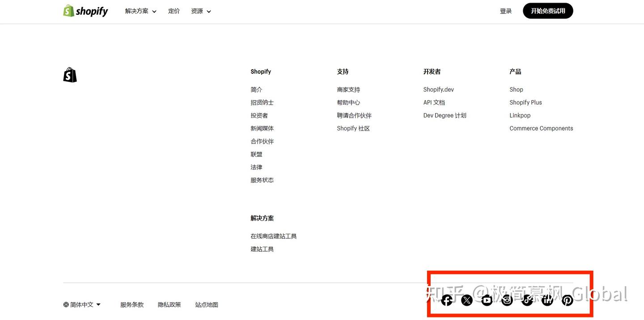The width and height of the screenshot is (644, 320).
Task: Open Shopify's Instagram icon
Action: pos(507,300)
